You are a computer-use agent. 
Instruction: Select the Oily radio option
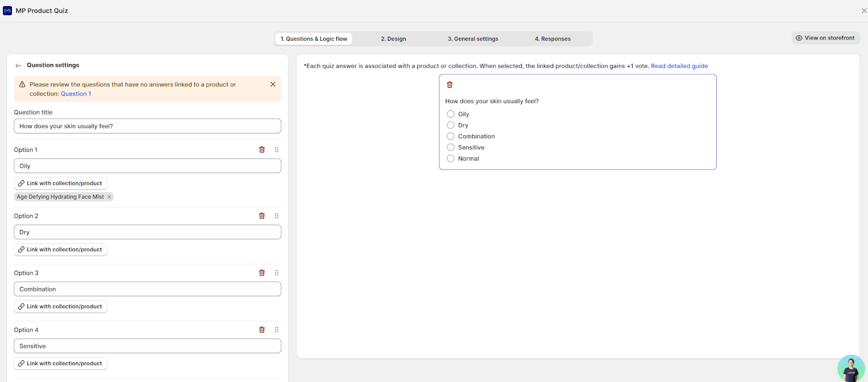[x=451, y=114]
